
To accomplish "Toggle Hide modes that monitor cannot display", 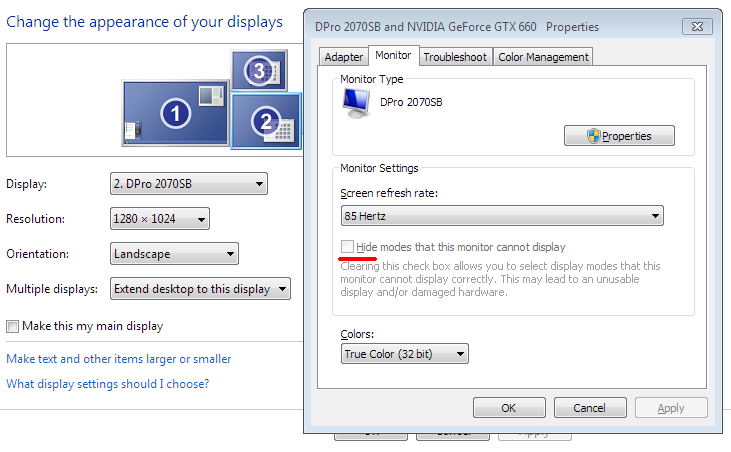I will click(x=347, y=247).
